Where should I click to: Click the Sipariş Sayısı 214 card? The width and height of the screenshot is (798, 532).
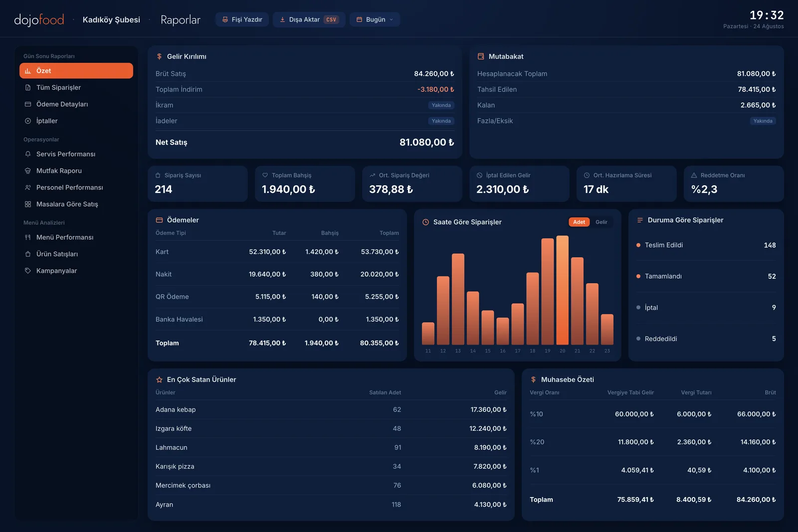[x=198, y=183]
